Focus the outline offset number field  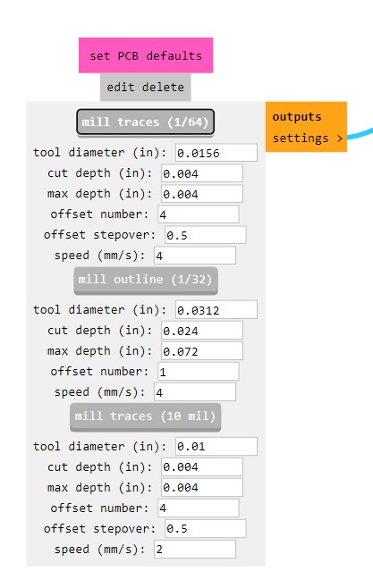[199, 372]
